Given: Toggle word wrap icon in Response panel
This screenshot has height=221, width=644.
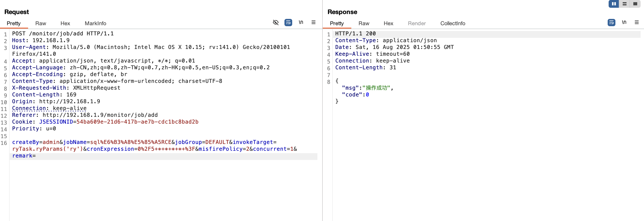Looking at the screenshot, I should pos(611,23).
